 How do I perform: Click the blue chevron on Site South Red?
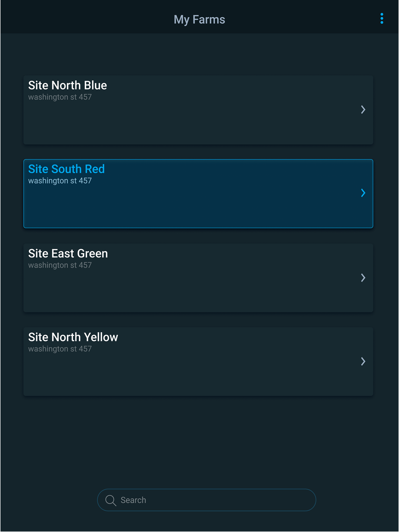coord(363,193)
